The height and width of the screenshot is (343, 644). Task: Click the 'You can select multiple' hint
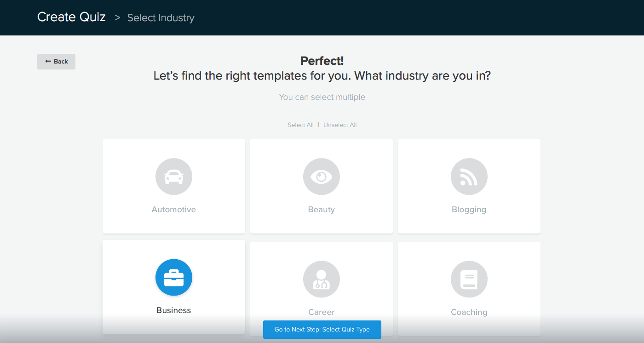coord(322,97)
